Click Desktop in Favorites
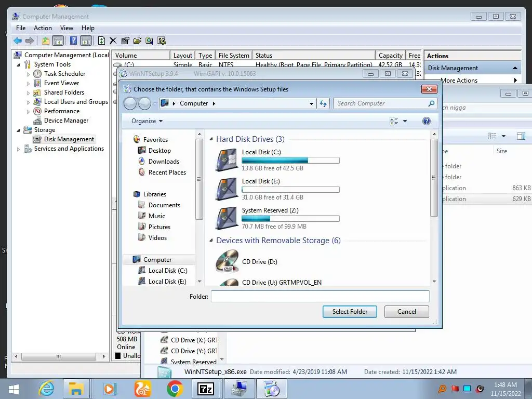The image size is (532, 399). coord(159,151)
